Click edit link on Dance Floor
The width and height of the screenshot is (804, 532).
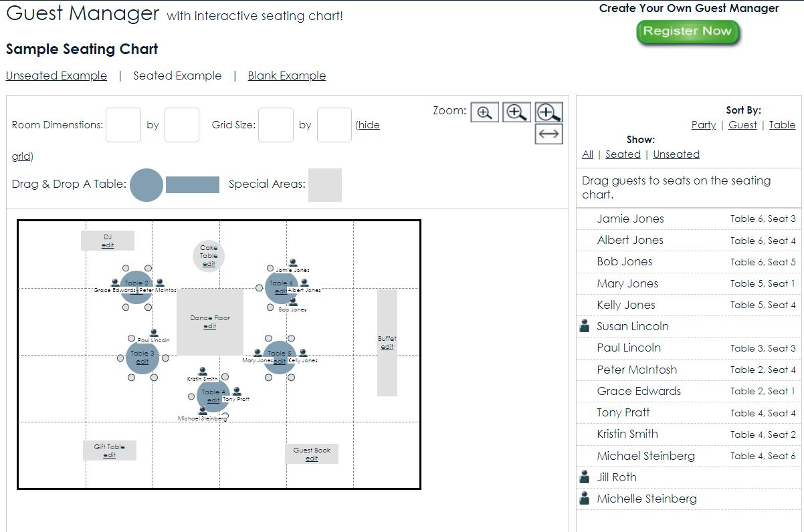pyautogui.click(x=209, y=326)
